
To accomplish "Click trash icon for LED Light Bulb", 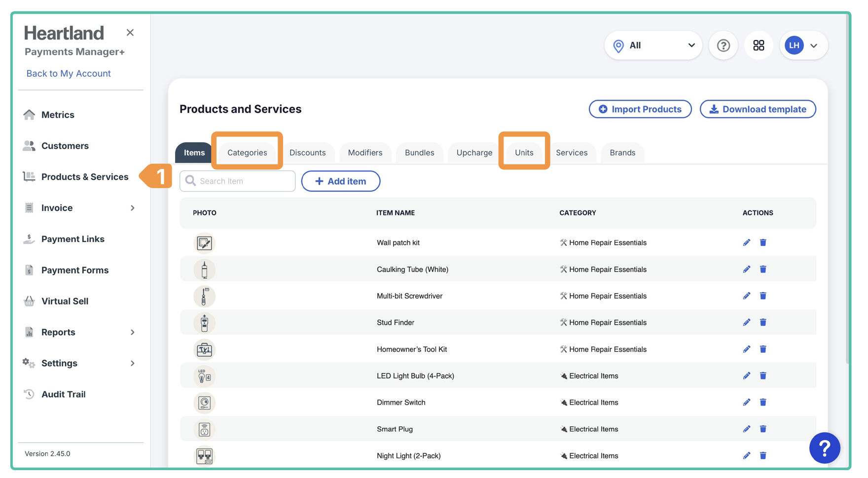I will point(763,376).
